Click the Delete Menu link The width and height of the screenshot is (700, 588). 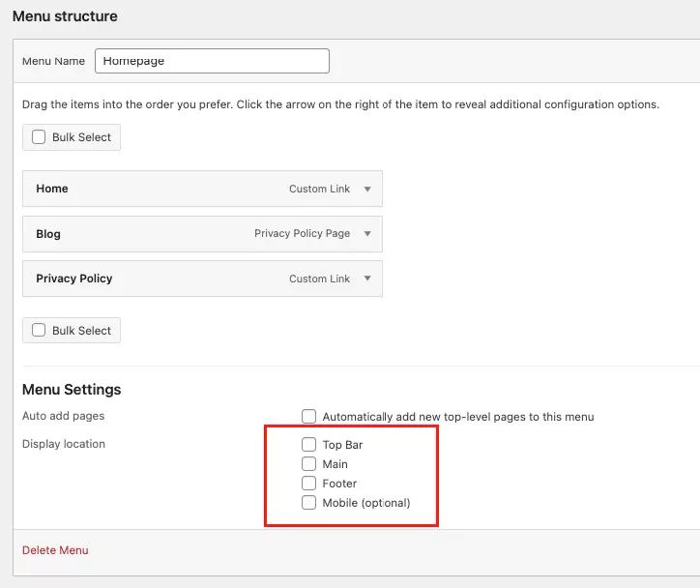[x=55, y=550]
